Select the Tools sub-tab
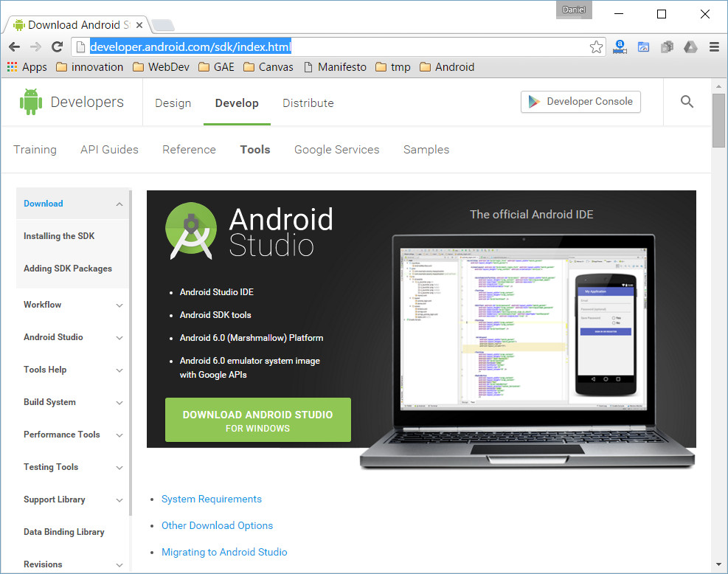Viewport: 728px width, 574px height. 255,150
